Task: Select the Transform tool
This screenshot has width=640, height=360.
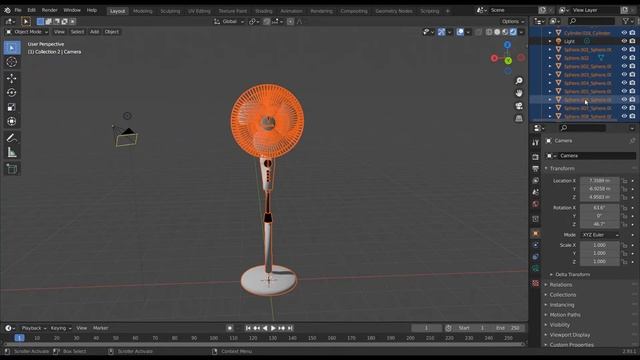Action: point(12,121)
